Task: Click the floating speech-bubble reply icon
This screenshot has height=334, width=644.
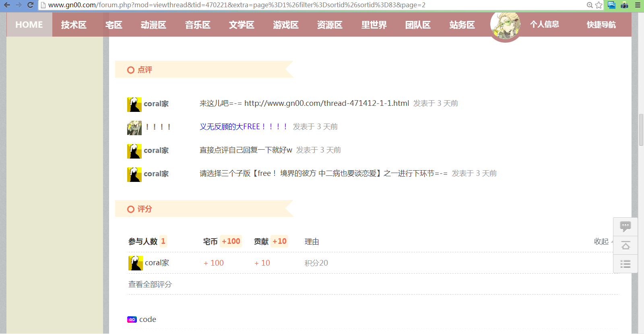Action: pyautogui.click(x=625, y=227)
